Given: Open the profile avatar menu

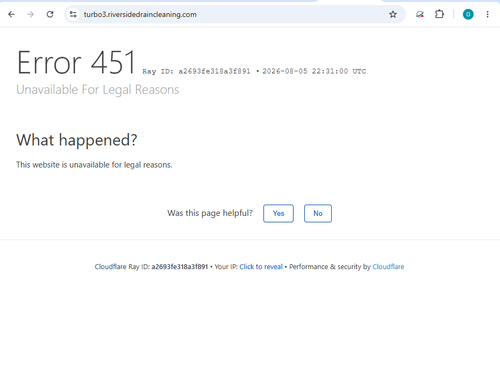Looking at the screenshot, I should [x=468, y=14].
